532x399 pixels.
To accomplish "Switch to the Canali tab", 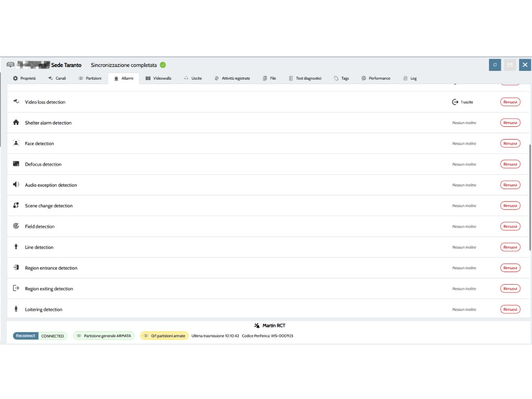I will [57, 78].
